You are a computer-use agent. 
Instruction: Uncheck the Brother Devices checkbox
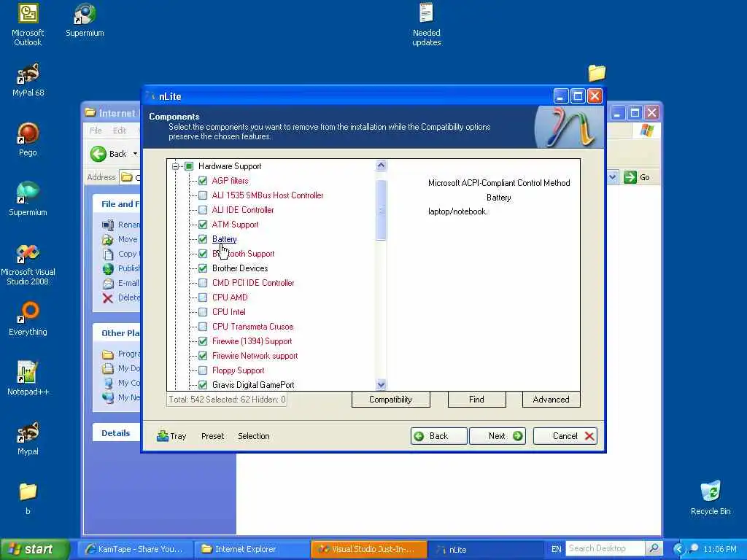click(x=203, y=268)
